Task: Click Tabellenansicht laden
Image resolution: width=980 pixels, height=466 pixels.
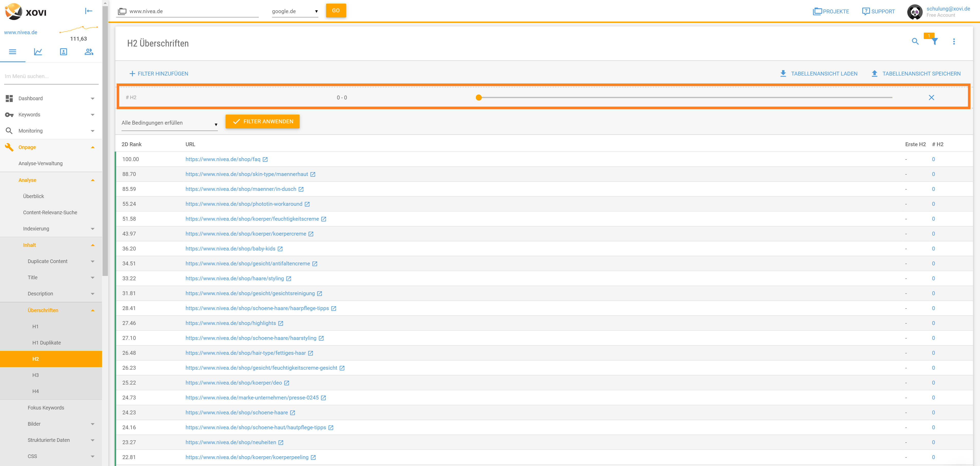Action: click(x=819, y=74)
